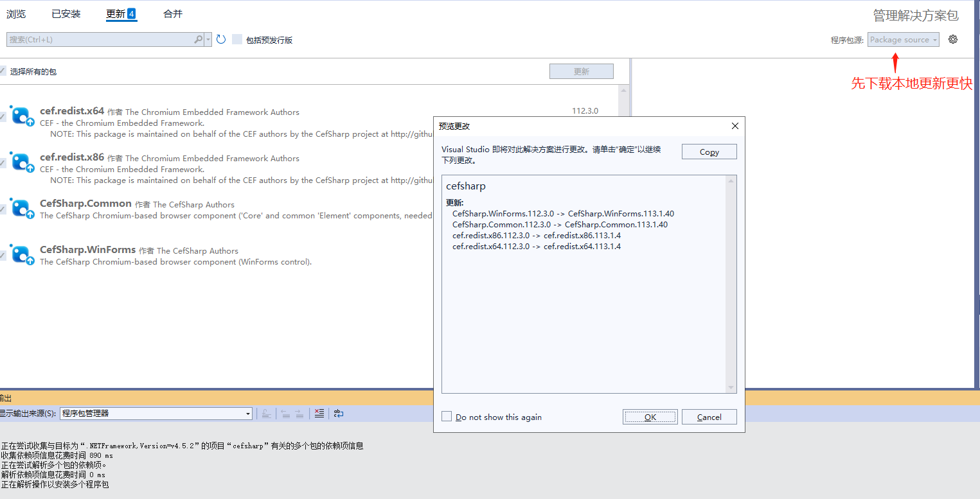This screenshot has width=980, height=499.
Task: Click cefsharp project heading in dialog
Action: pyautogui.click(x=466, y=186)
